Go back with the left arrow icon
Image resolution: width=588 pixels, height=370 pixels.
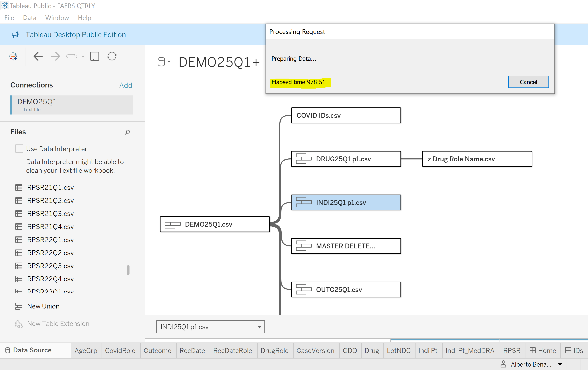click(x=38, y=56)
